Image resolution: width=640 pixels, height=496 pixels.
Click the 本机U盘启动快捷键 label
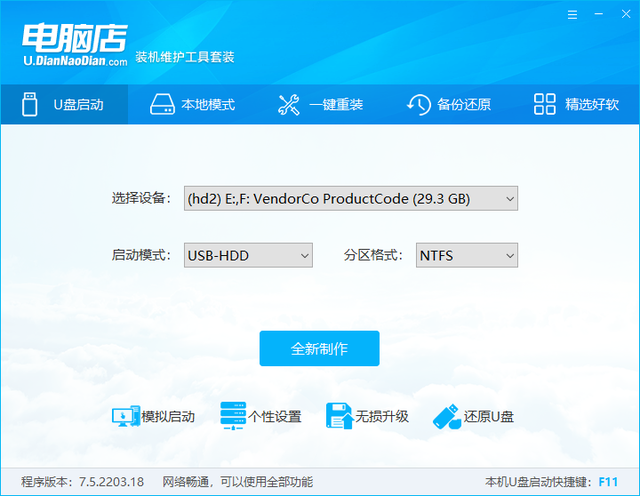coord(539,482)
